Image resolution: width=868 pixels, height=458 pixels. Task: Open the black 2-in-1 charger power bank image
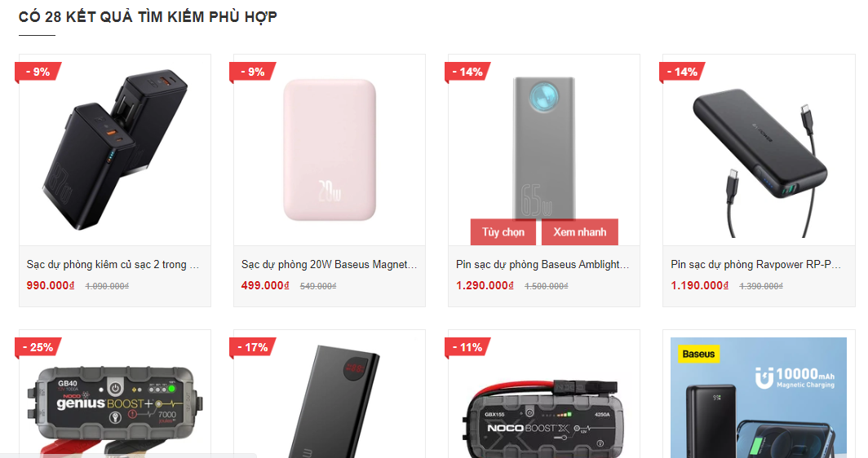115,150
